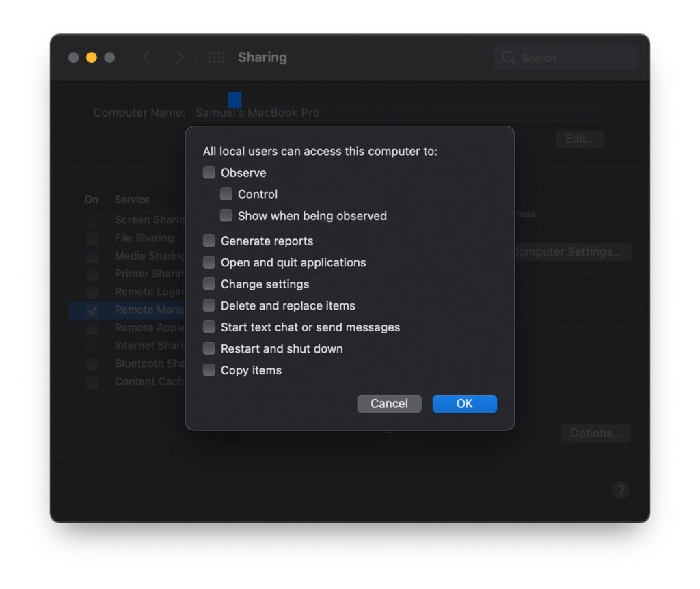Toggle the Bluetooth Sharing service checkbox
This screenshot has width=700, height=589.
click(92, 364)
